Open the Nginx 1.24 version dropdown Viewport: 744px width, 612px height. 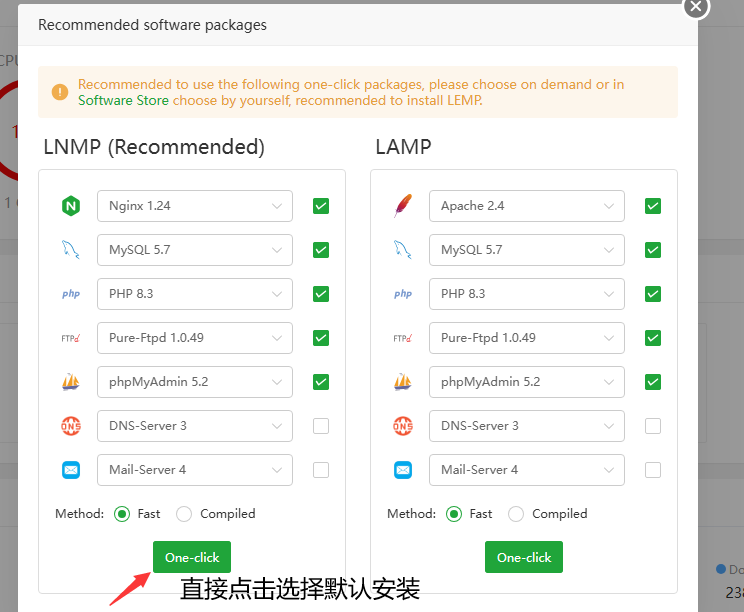(x=195, y=206)
